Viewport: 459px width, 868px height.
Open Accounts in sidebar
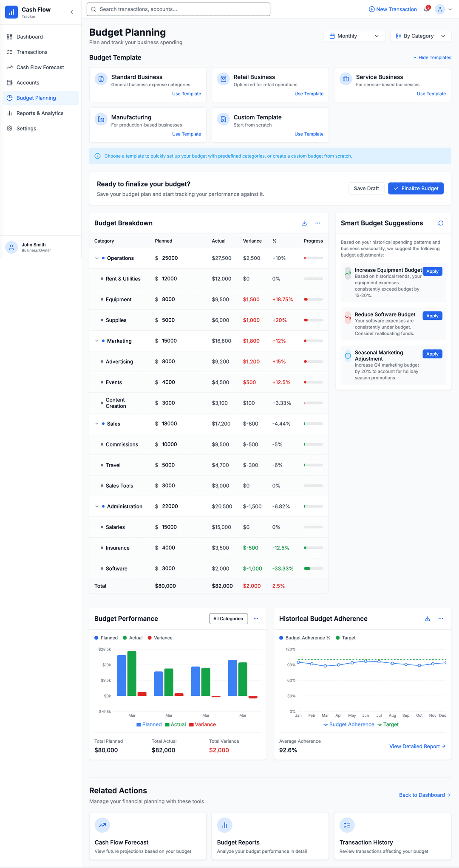coord(41,83)
